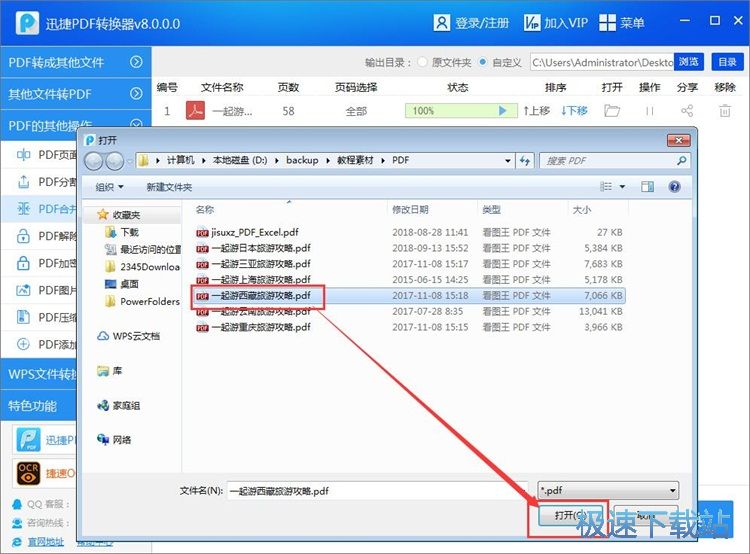Select 原文件夹 output radio button
Image resolution: width=750 pixels, height=554 pixels.
tap(422, 62)
